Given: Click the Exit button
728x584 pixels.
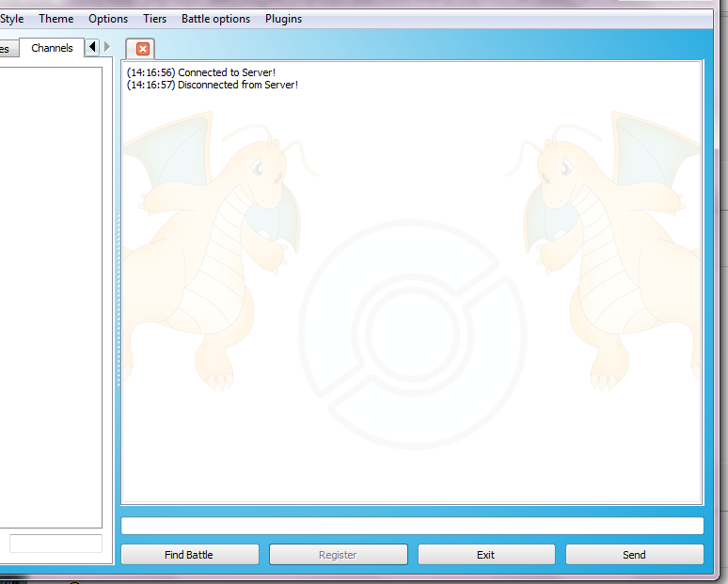Looking at the screenshot, I should pyautogui.click(x=486, y=555).
